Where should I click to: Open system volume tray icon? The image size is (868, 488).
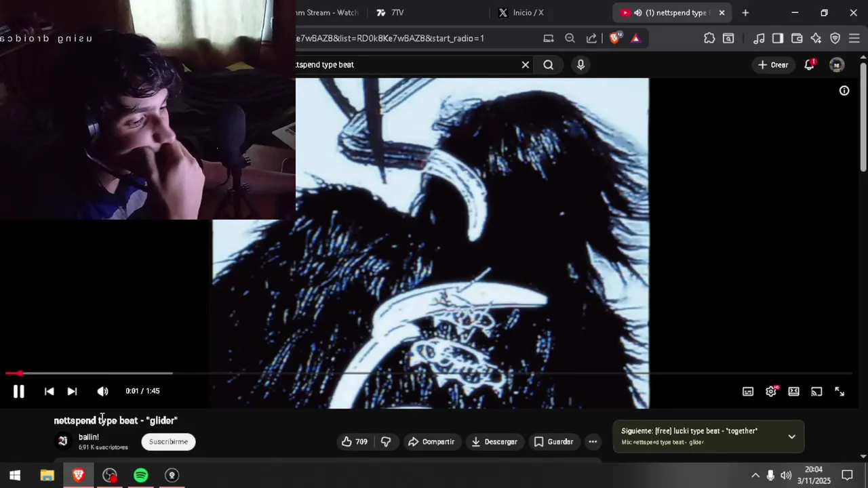click(786, 475)
